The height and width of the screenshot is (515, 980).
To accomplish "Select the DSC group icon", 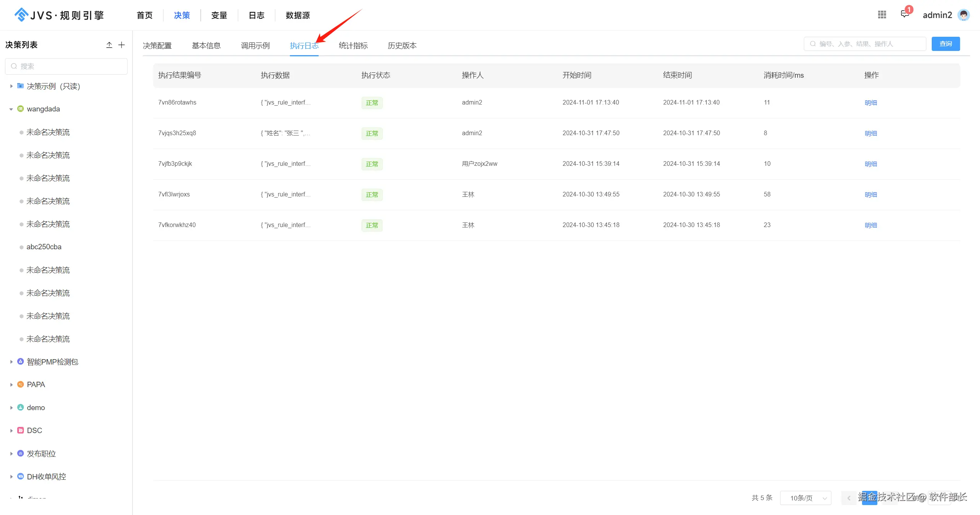I will 21,430.
